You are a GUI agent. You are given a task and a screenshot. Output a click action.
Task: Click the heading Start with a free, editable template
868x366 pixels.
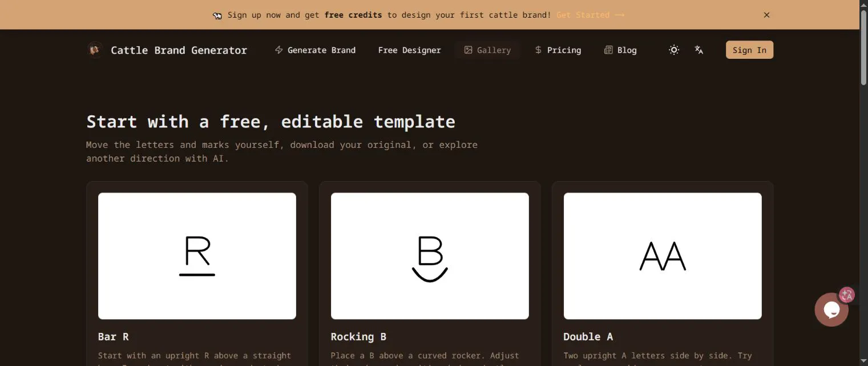[x=271, y=122]
